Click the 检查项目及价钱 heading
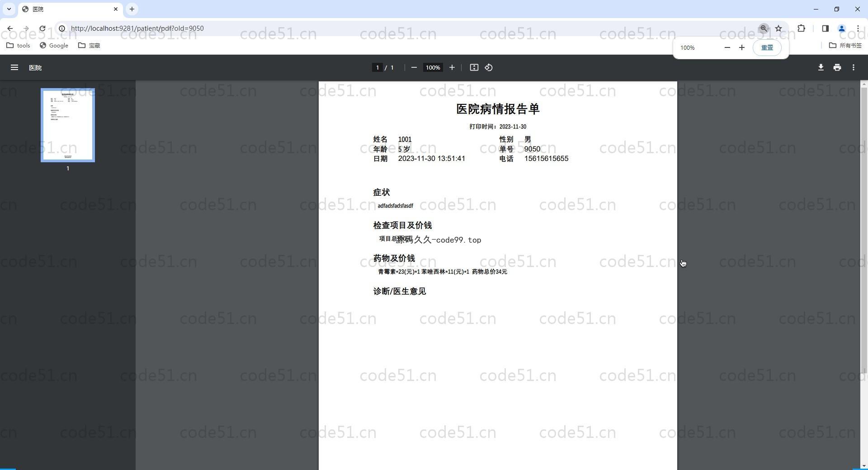The width and height of the screenshot is (868, 470). coord(402,226)
